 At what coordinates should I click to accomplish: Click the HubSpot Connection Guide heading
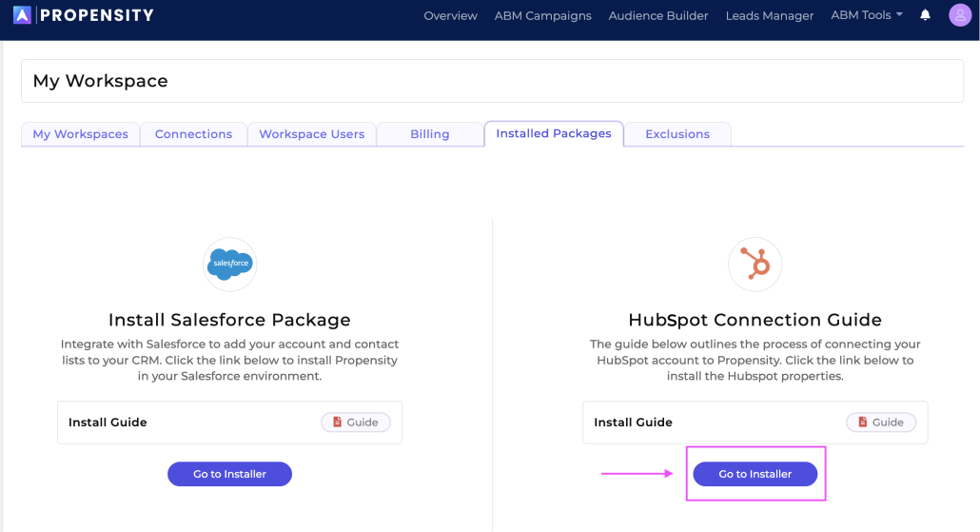coord(755,320)
